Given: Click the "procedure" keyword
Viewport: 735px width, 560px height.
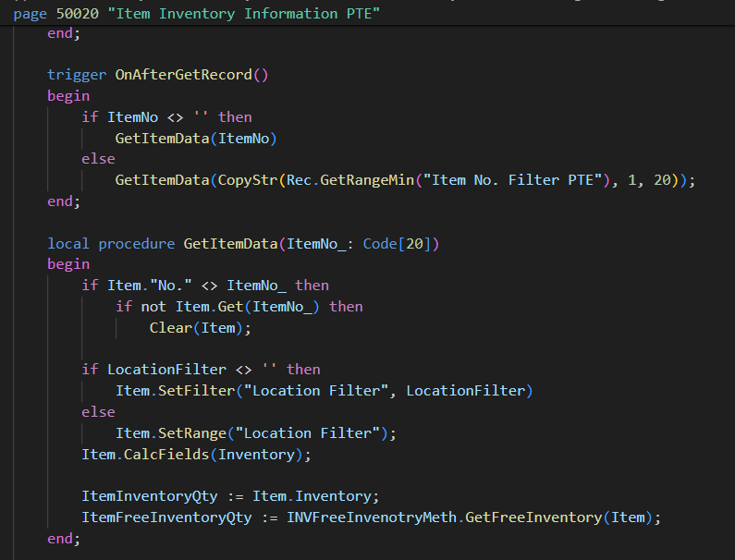Looking at the screenshot, I should coord(137,244).
